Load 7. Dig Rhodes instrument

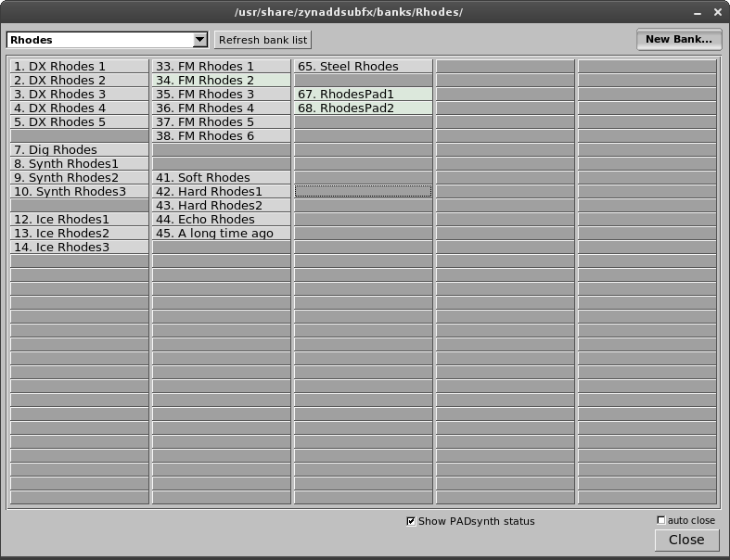[x=79, y=150]
